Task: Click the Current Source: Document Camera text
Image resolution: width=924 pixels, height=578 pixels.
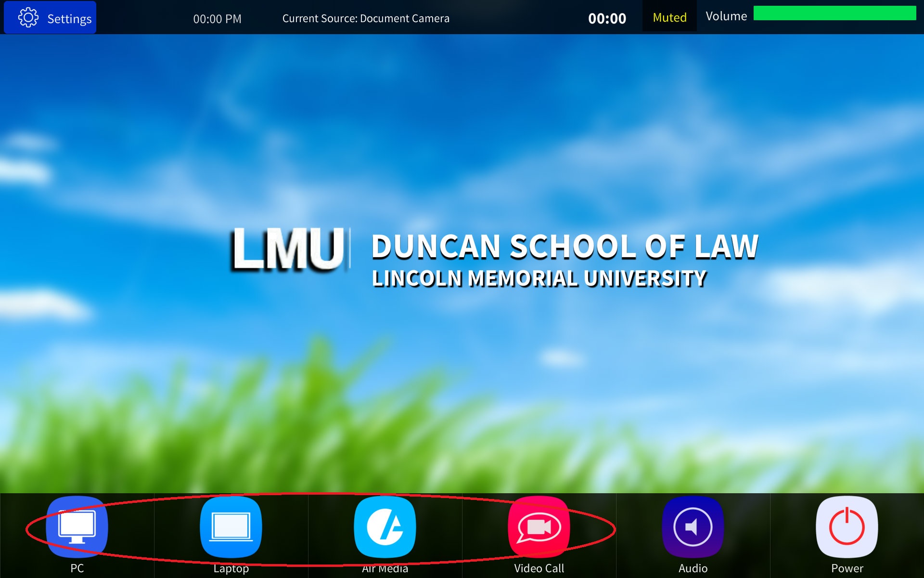Action: coord(366,18)
